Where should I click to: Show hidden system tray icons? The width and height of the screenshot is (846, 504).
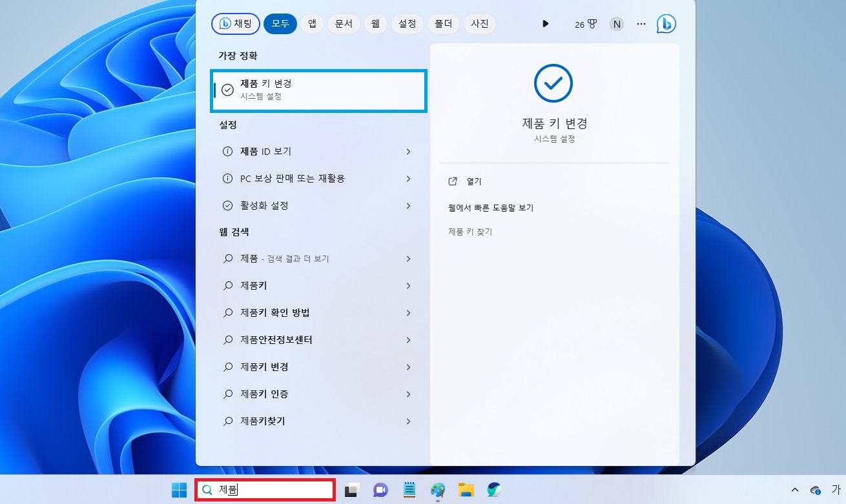click(794, 490)
